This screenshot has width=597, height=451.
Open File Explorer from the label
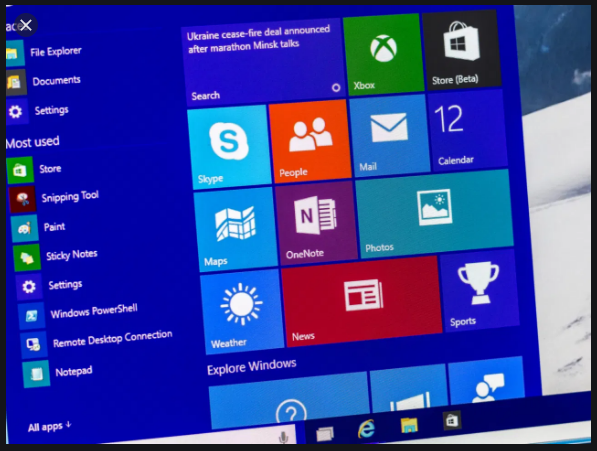[56, 52]
